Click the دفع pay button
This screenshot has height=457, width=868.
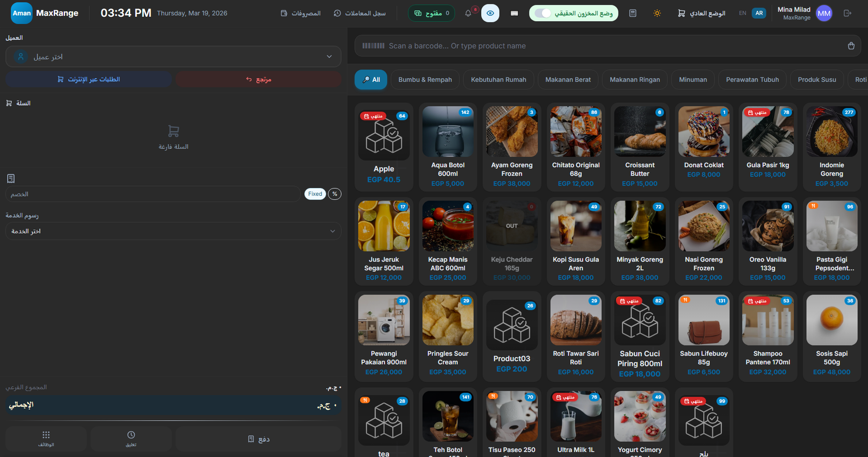258,439
